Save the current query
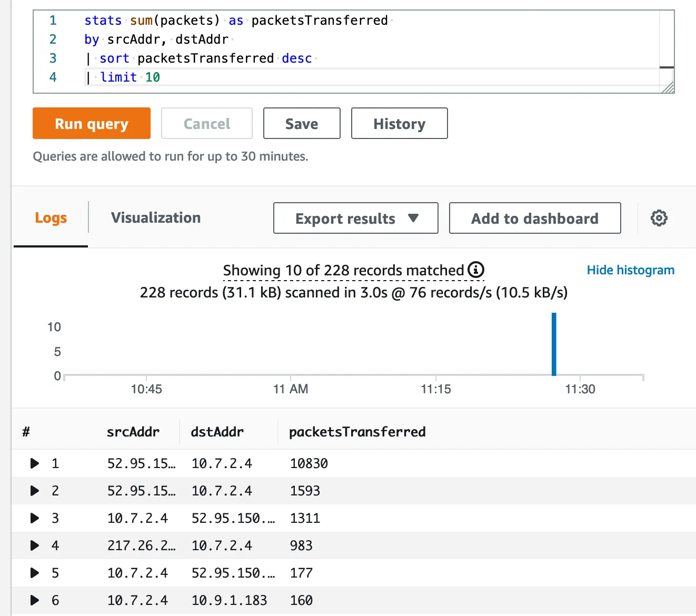This screenshot has width=696, height=616. point(302,124)
